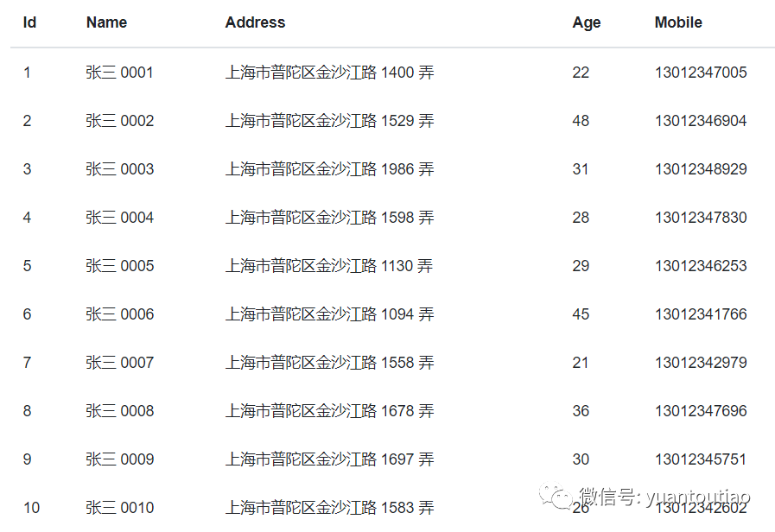775x532 pixels.
Task: Click age value 29 in row 5
Action: click(581, 266)
